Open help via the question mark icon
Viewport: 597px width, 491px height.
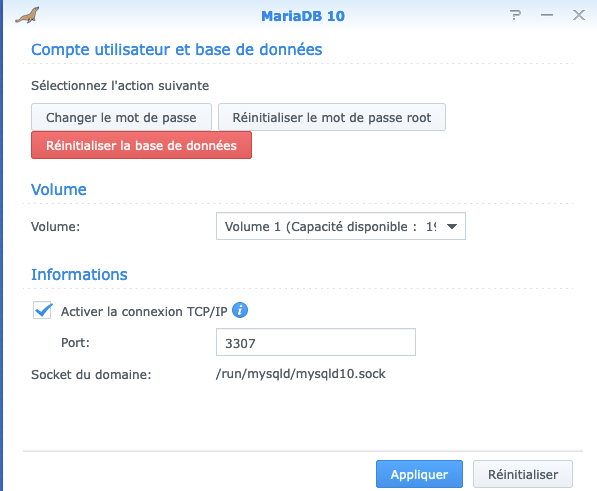pyautogui.click(x=515, y=15)
